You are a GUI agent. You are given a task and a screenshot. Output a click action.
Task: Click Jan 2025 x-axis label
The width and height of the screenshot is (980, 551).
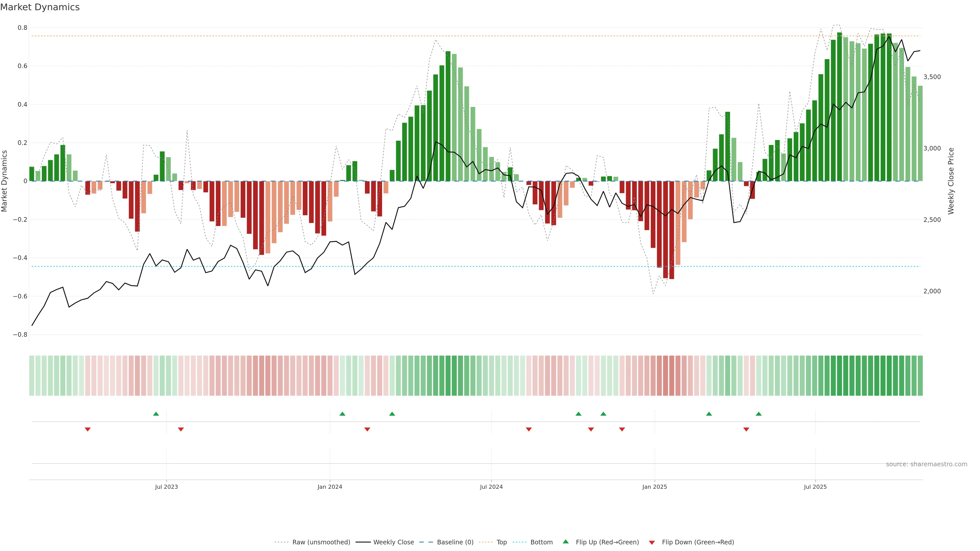tap(654, 487)
